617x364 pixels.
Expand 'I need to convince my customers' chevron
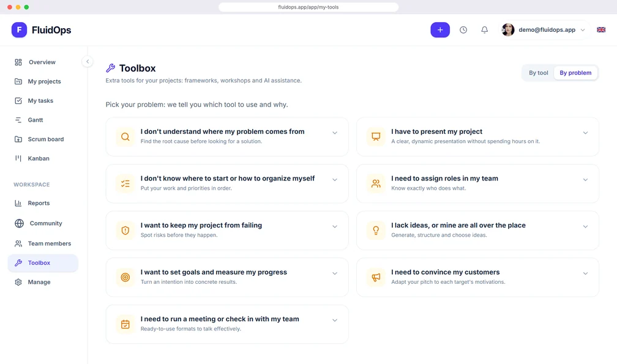pos(585,273)
